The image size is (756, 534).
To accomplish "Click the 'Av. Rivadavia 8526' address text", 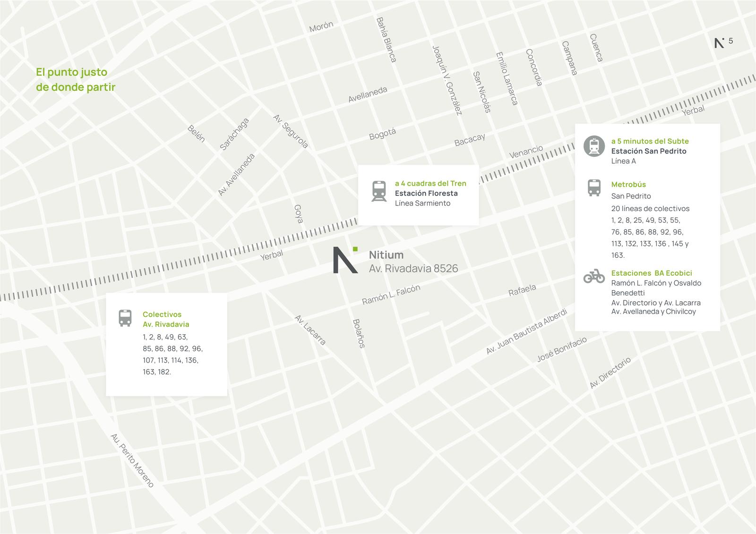I will pos(413,268).
